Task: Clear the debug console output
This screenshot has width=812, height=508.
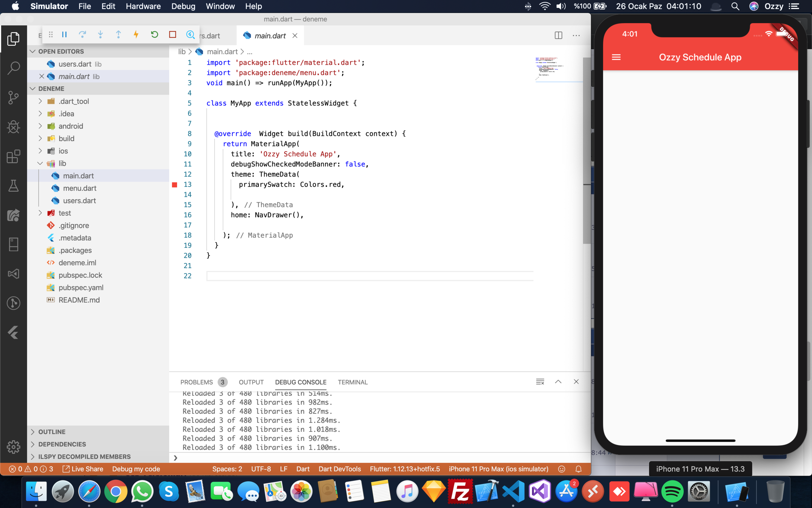Action: point(540,382)
